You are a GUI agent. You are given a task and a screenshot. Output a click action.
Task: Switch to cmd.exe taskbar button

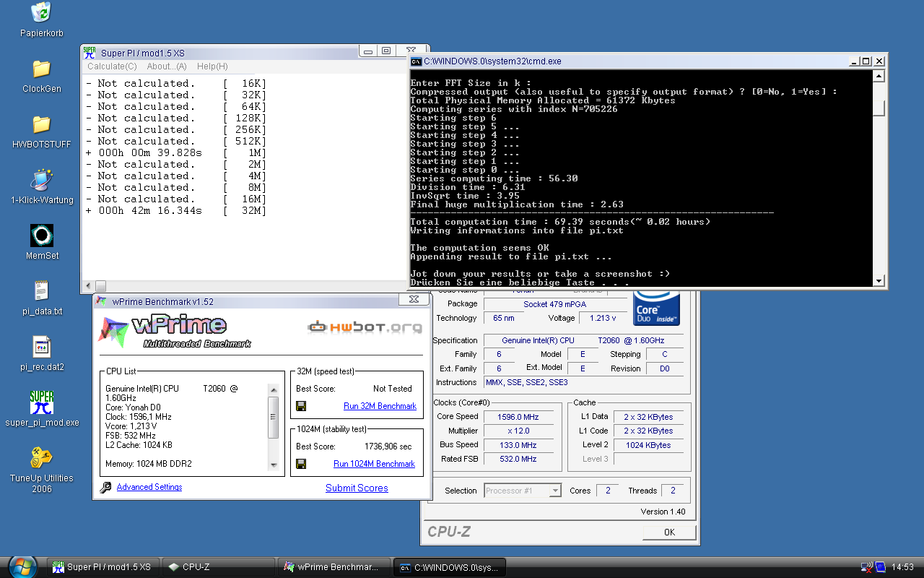tap(450, 567)
